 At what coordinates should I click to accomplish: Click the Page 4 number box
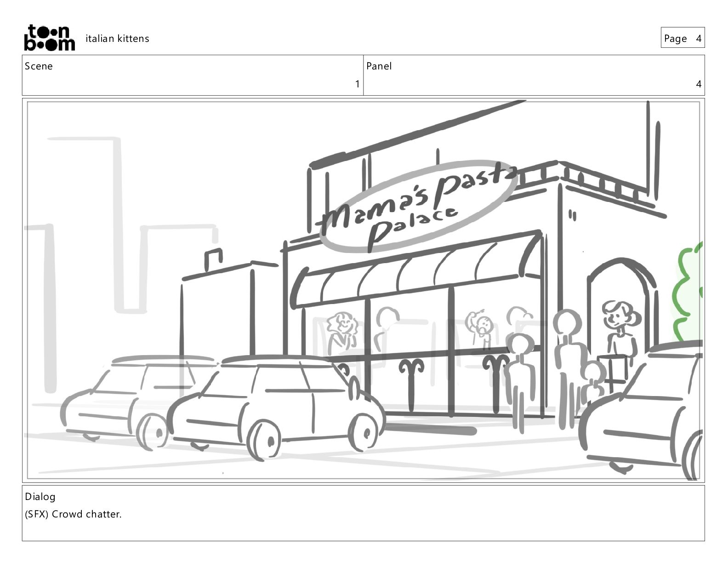682,38
